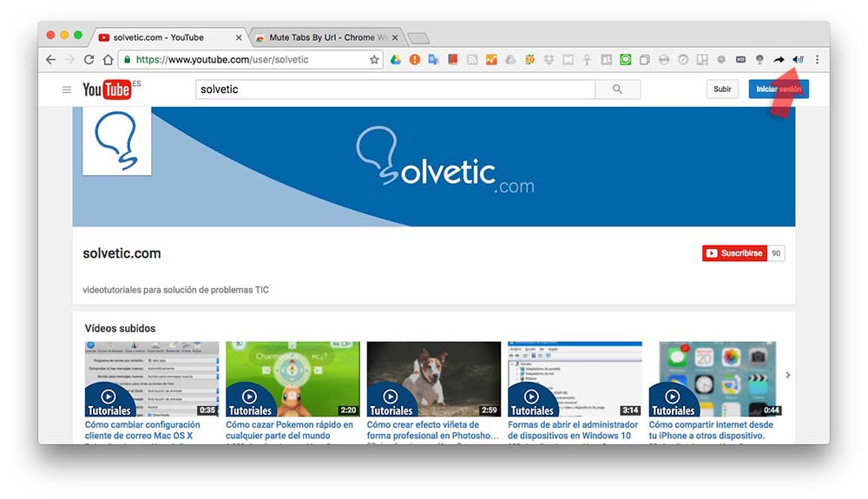
Task: Click the orange exclamation mark extension icon
Action: (415, 59)
